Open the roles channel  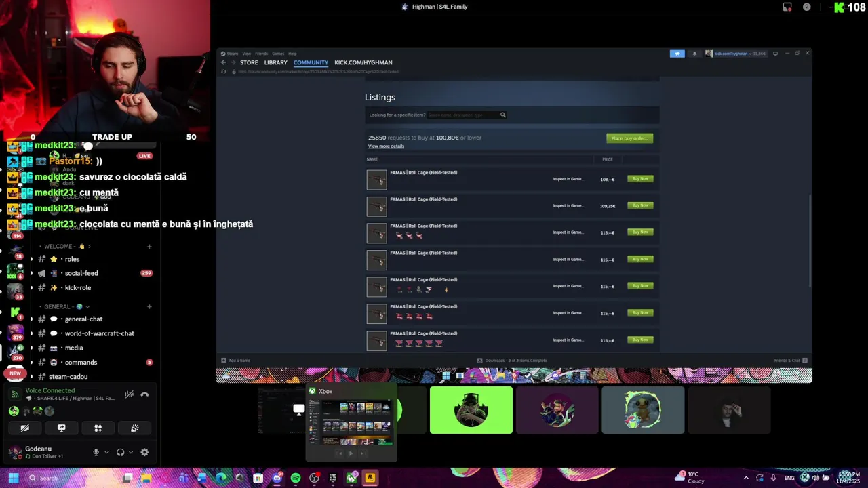[95, 259]
